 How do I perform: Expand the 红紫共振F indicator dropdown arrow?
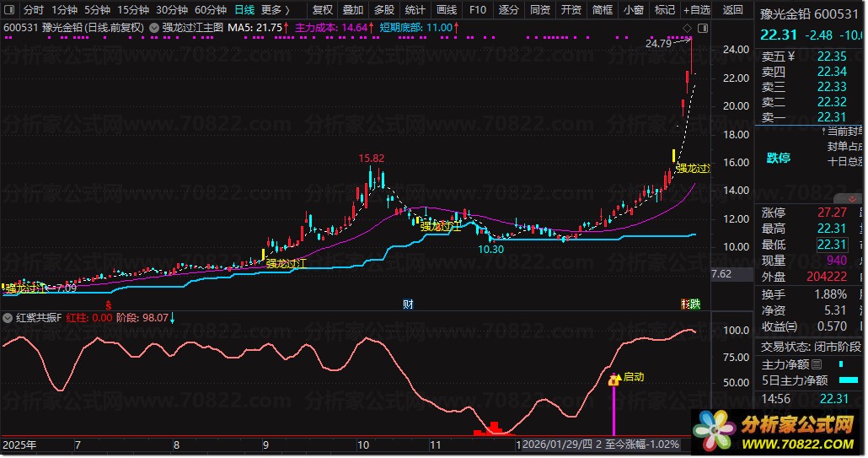pos(8,318)
